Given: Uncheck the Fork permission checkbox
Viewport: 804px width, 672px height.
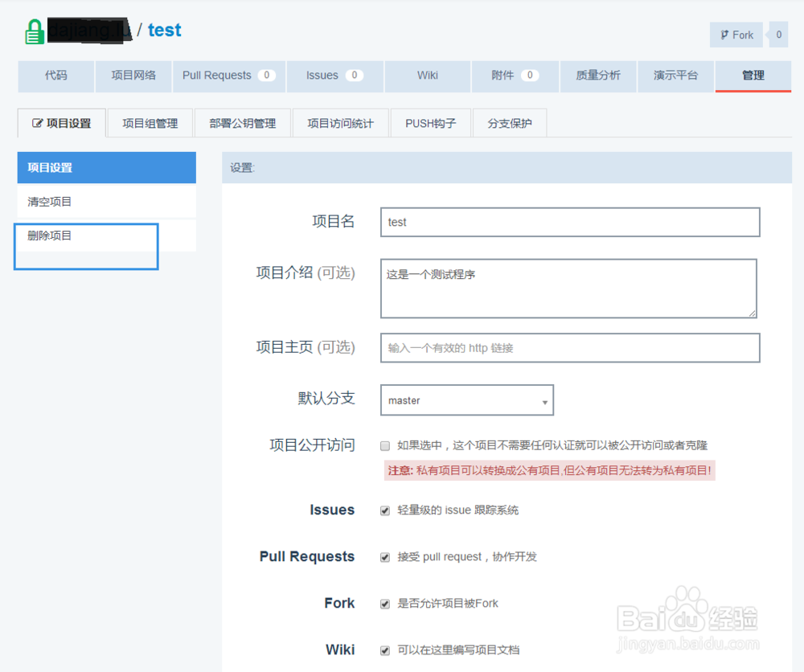Looking at the screenshot, I should [385, 604].
